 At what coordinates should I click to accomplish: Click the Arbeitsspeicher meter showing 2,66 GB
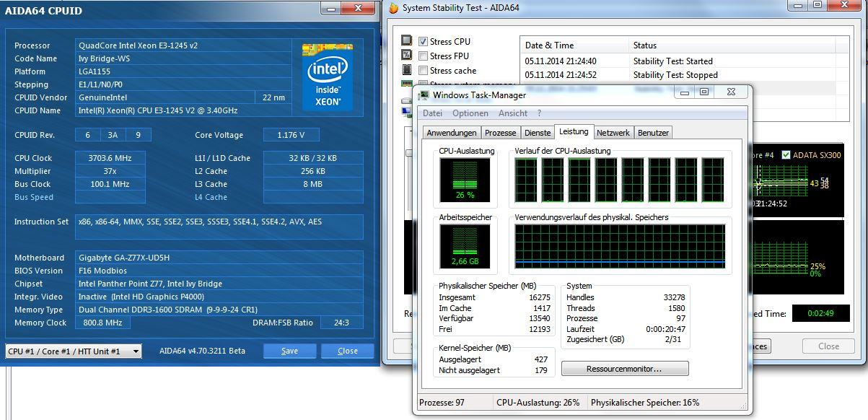[465, 246]
